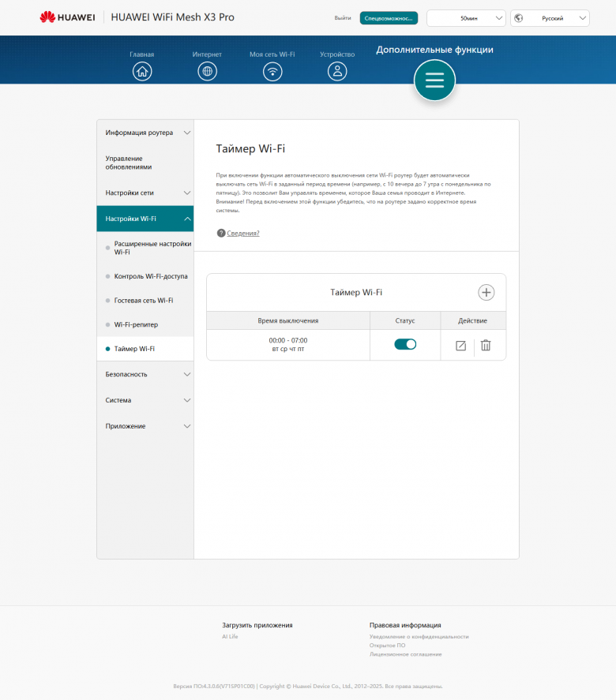
Task: Click the Главная tab label
Action: coord(142,54)
